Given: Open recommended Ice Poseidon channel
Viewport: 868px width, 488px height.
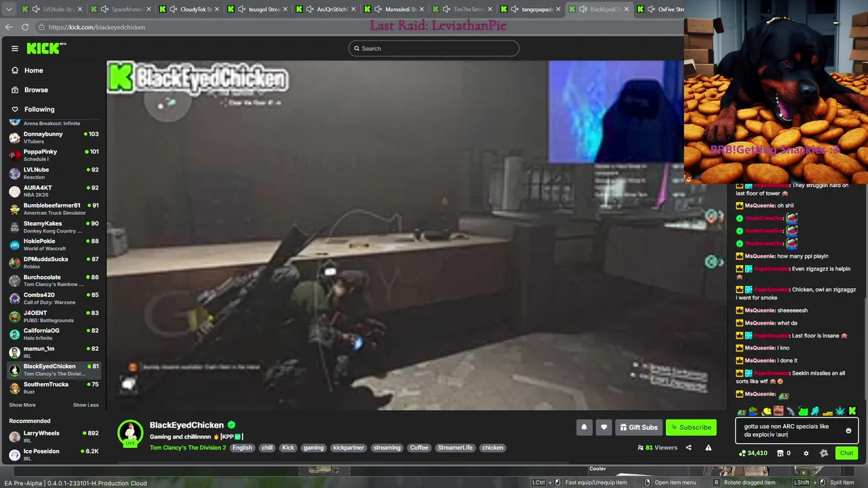Looking at the screenshot, I should [53, 454].
